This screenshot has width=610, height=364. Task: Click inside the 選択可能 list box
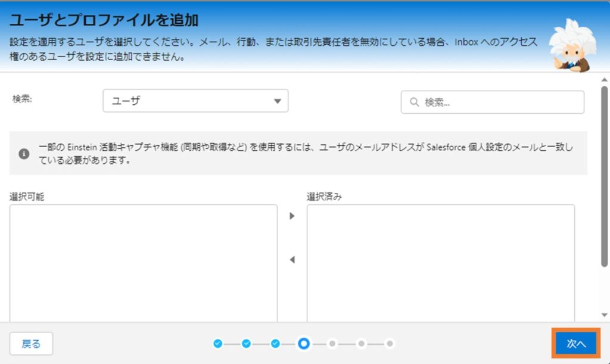144,263
